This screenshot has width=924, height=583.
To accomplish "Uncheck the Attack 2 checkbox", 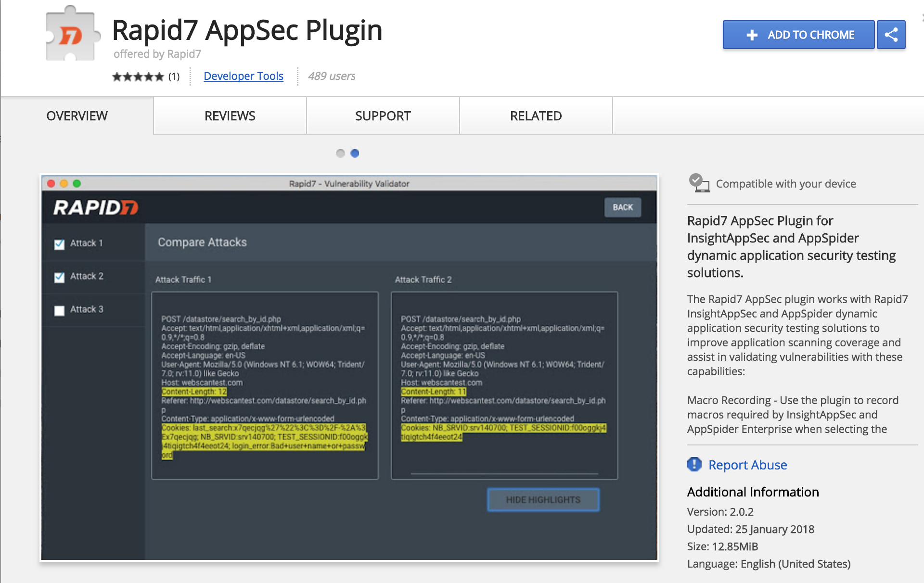I will 59,277.
